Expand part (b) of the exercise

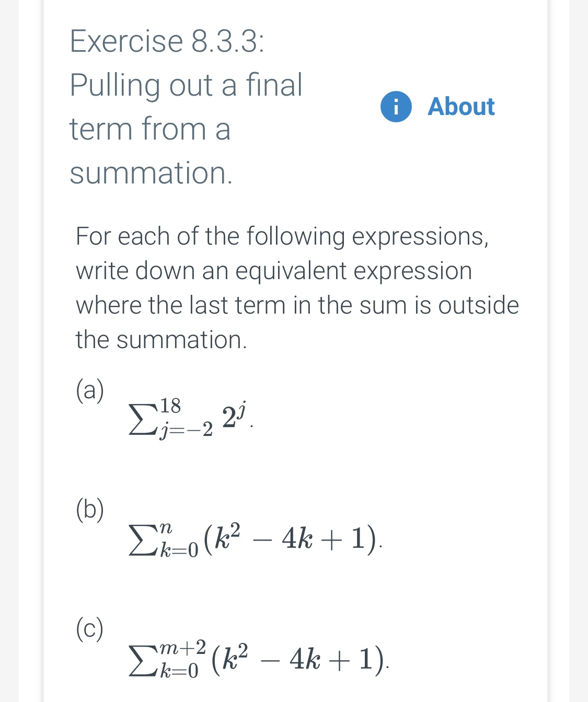[90, 507]
